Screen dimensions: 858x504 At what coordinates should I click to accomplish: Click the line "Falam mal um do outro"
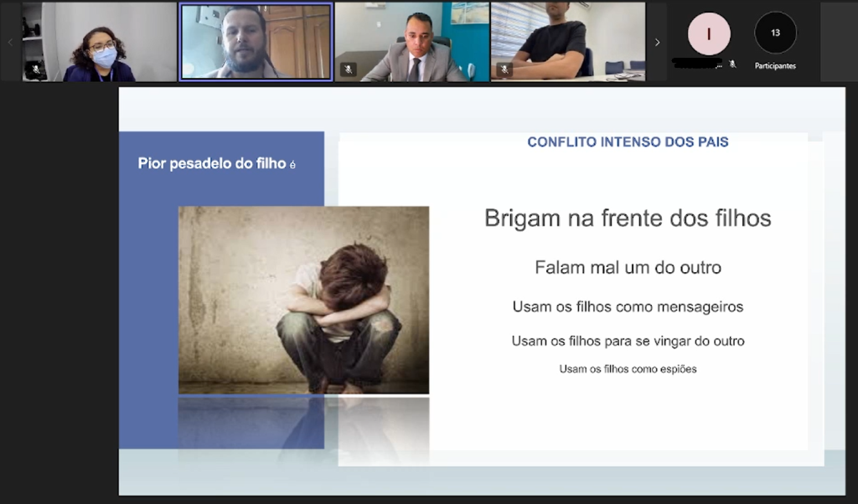628,268
